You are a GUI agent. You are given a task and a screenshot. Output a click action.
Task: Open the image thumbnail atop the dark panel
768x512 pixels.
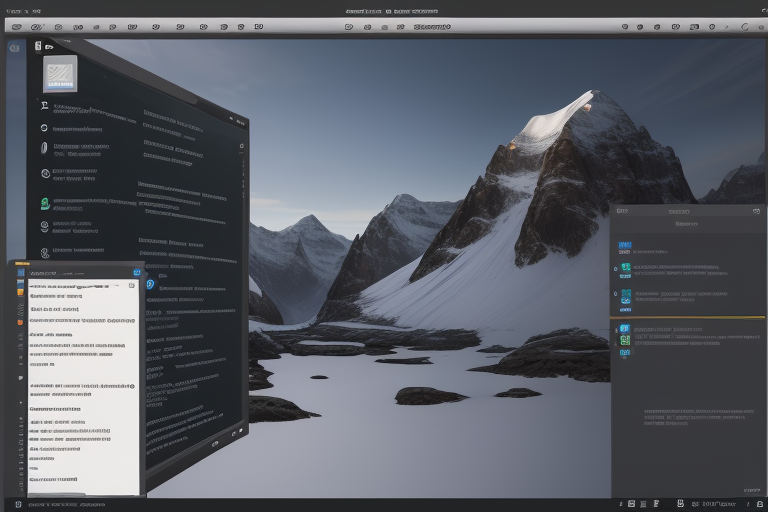(60, 73)
